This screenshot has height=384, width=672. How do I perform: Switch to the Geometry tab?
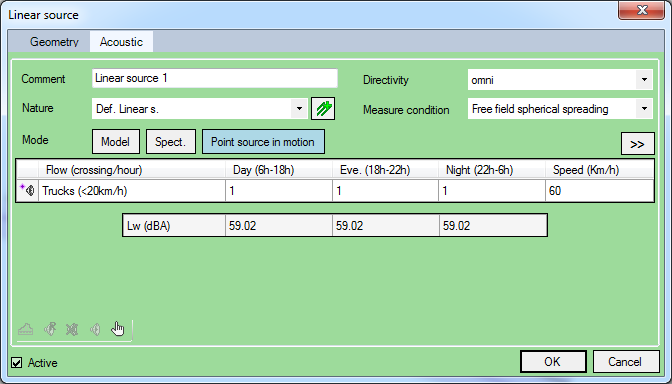[x=54, y=42]
